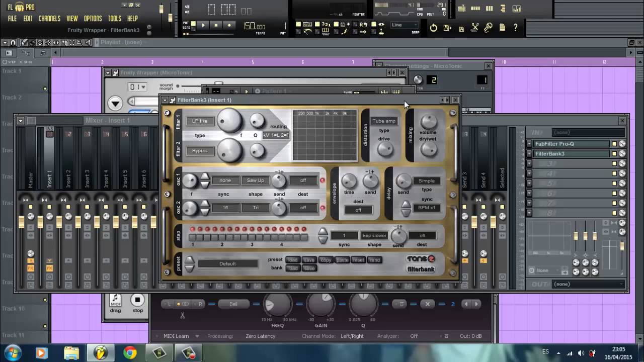Click preset copy button in FilterBank
Viewport: 644px width, 362px height.
326,260
